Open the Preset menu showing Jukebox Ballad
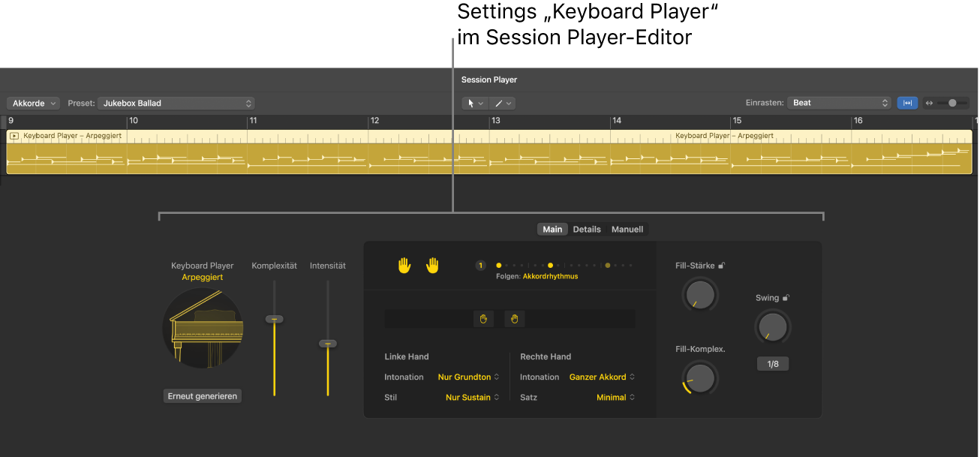 tap(176, 103)
